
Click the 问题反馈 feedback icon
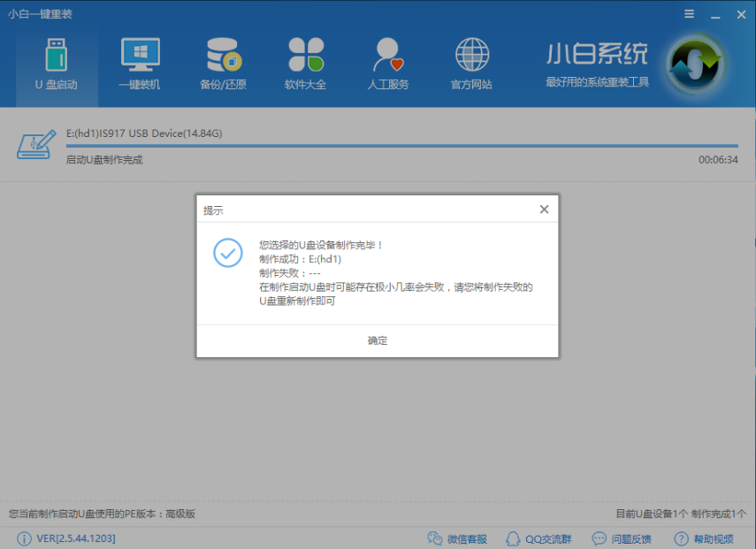(599, 538)
